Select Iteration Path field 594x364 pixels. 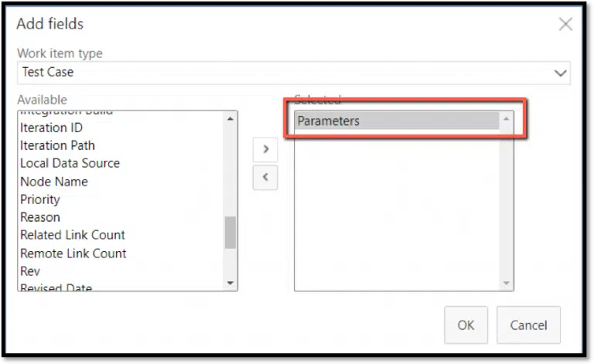pyautogui.click(x=57, y=145)
